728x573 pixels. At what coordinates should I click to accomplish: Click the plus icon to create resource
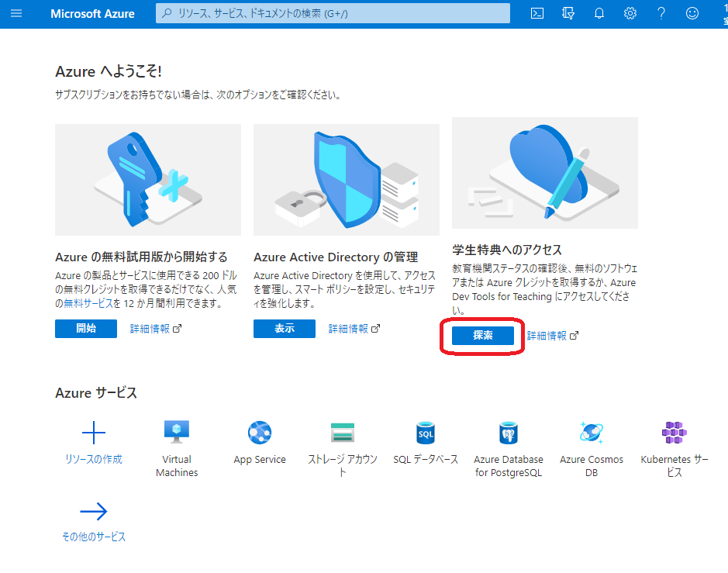pyautogui.click(x=94, y=433)
